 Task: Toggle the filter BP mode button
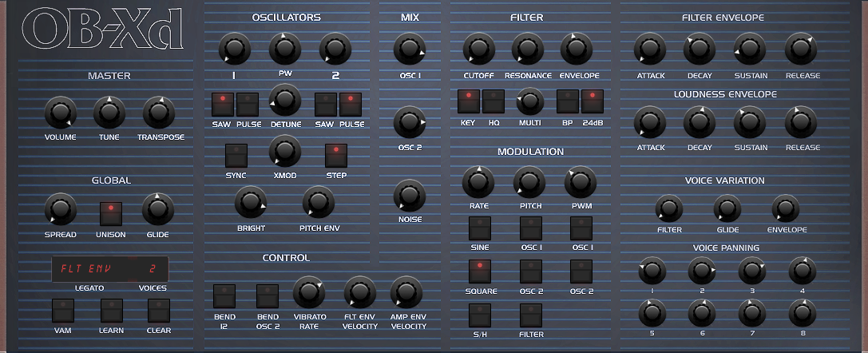tap(568, 101)
